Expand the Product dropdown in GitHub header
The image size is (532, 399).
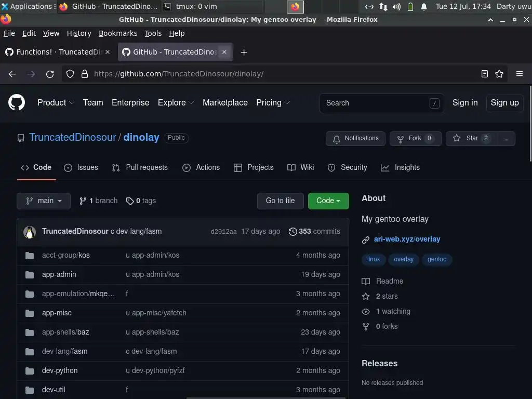[x=56, y=102]
